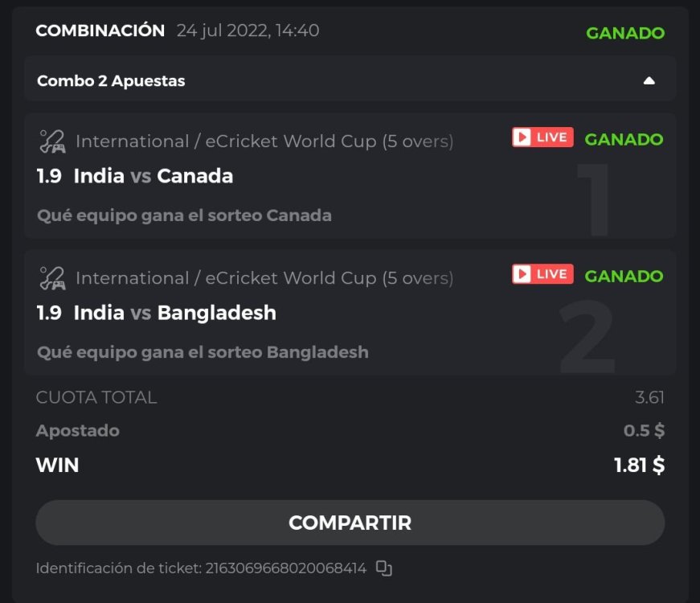Open LIVE stream for India vs Canada
Image resolution: width=700 pixels, height=603 pixels.
point(542,137)
